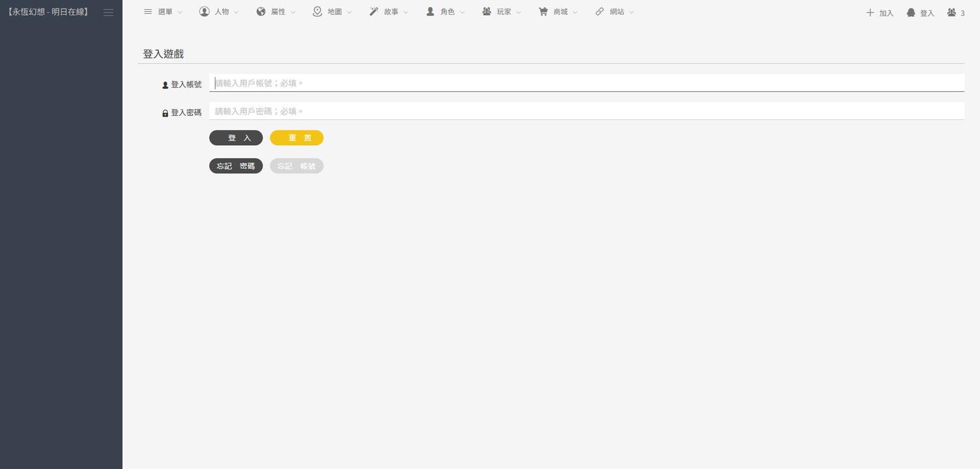Click the bell icon beside 登入
Screen dimensions: 980x469
click(911, 12)
